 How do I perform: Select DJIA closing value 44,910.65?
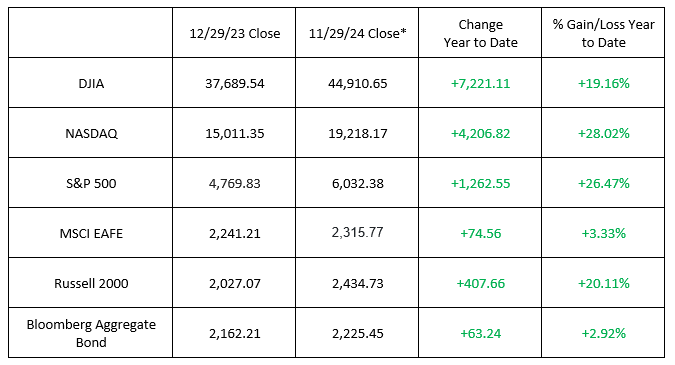click(x=357, y=83)
